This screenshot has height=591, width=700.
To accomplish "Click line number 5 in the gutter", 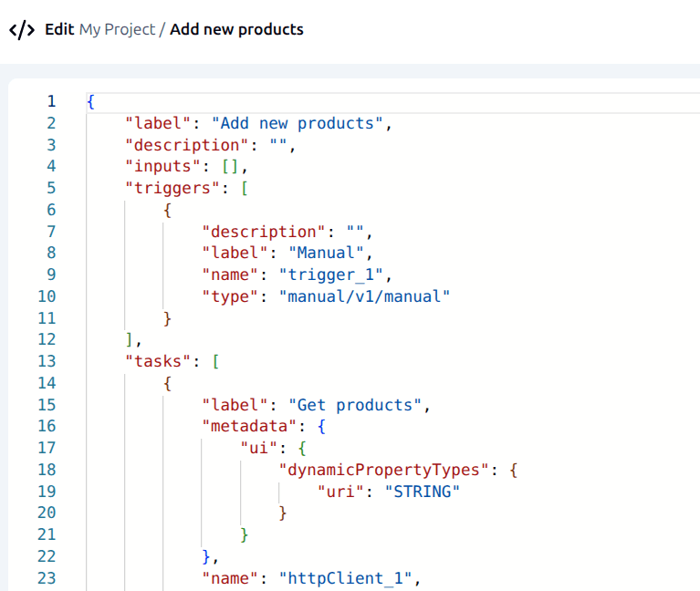I will click(x=51, y=188).
